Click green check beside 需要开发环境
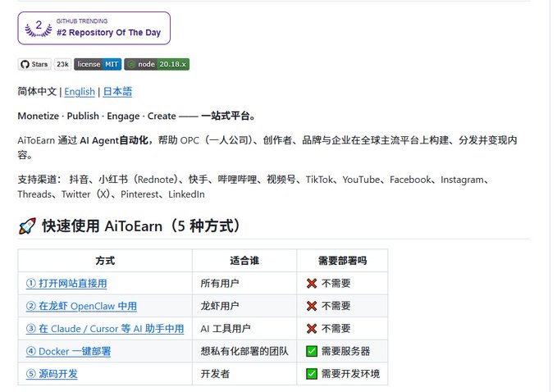 pyautogui.click(x=312, y=374)
